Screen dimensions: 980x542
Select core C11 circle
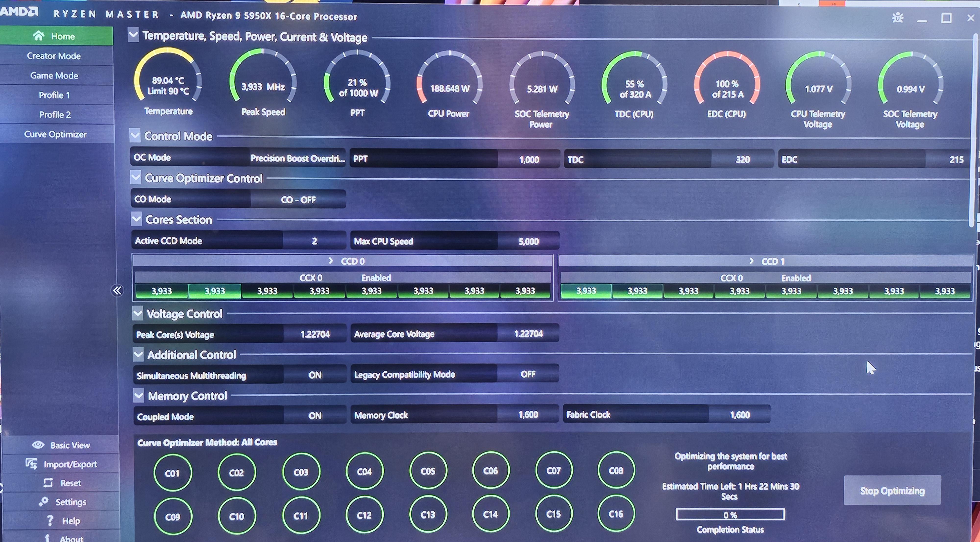click(301, 516)
